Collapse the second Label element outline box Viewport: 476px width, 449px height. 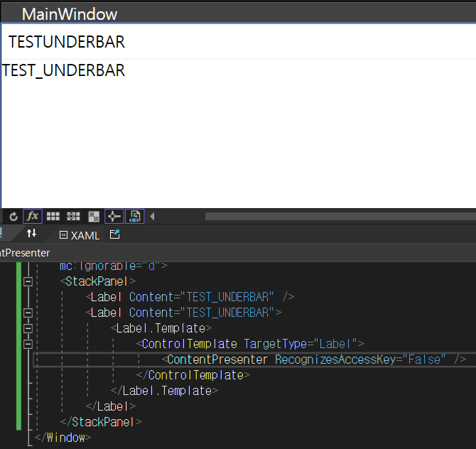(x=28, y=313)
